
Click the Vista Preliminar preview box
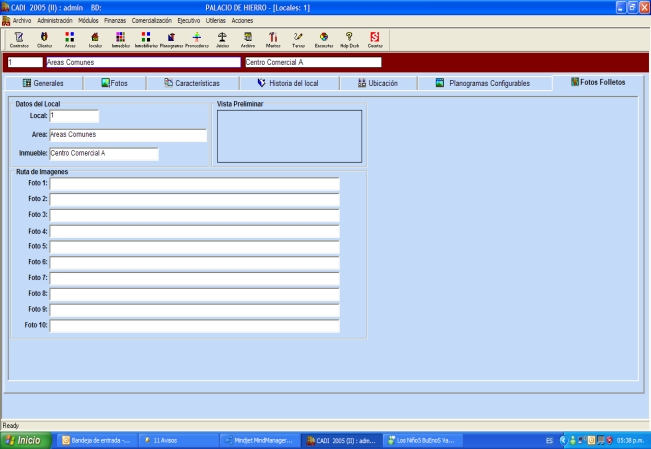point(289,135)
